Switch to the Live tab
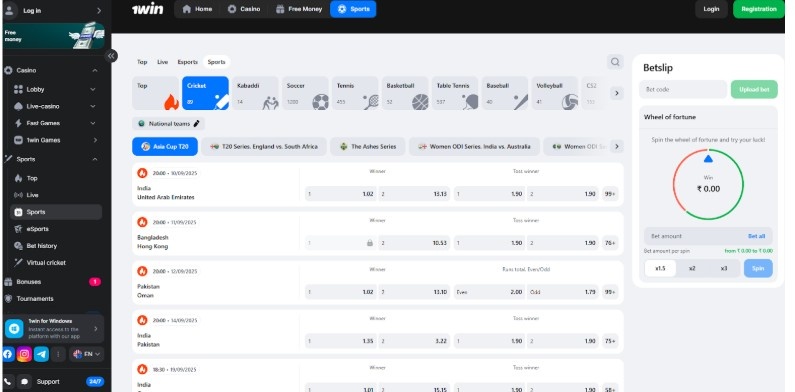Viewport: 795px width, 392px height. click(x=162, y=62)
